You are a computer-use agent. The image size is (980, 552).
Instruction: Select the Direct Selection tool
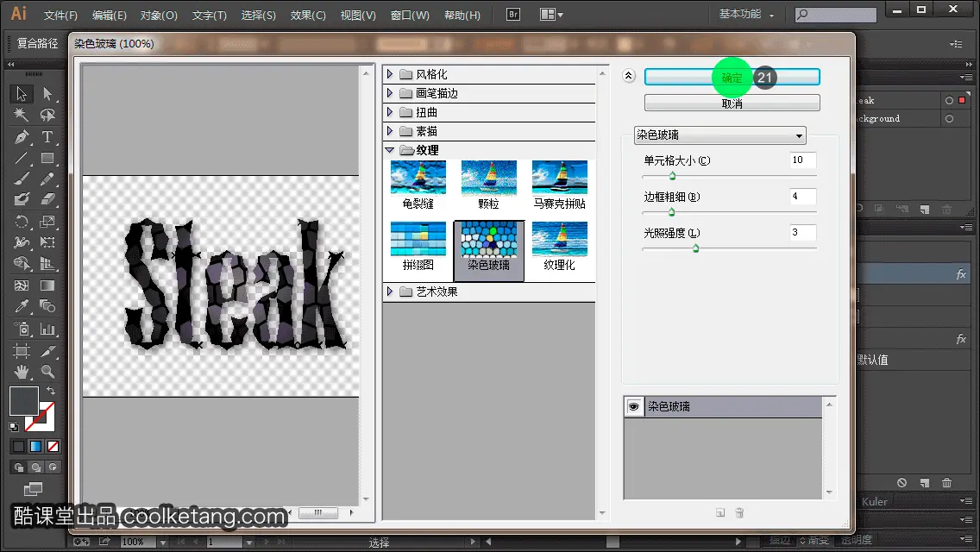coord(47,94)
